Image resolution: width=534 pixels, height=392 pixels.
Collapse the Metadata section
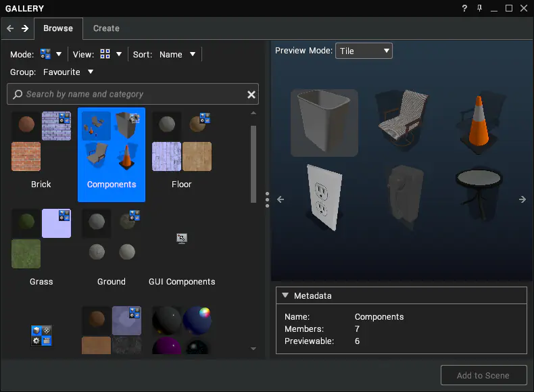point(285,295)
